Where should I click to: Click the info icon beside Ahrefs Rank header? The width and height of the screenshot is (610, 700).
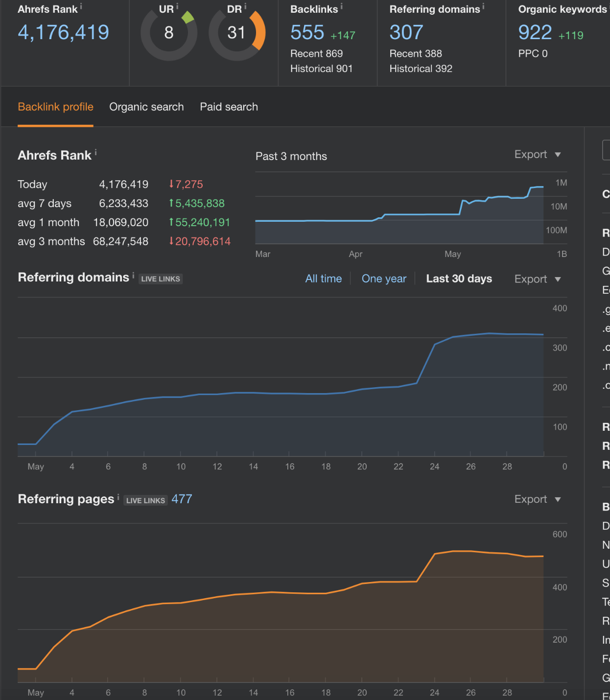[x=81, y=7]
